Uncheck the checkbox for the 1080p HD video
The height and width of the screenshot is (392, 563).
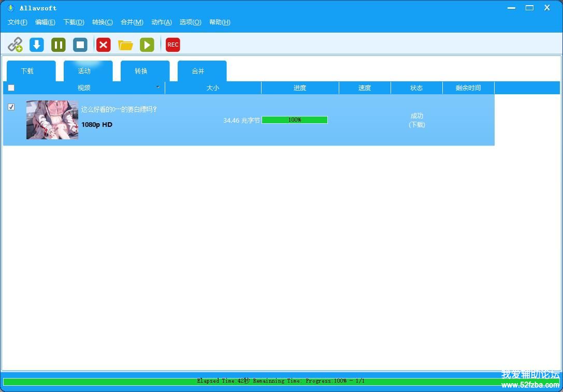11,107
